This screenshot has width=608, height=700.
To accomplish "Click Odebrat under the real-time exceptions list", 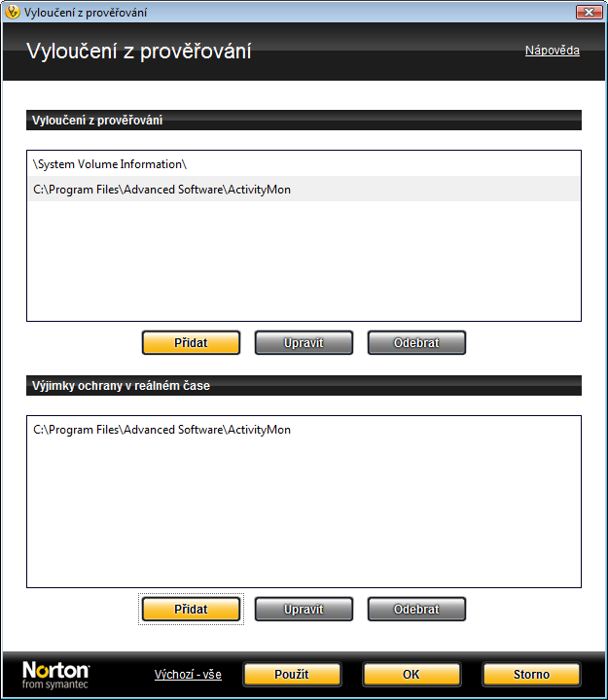I will click(x=416, y=610).
